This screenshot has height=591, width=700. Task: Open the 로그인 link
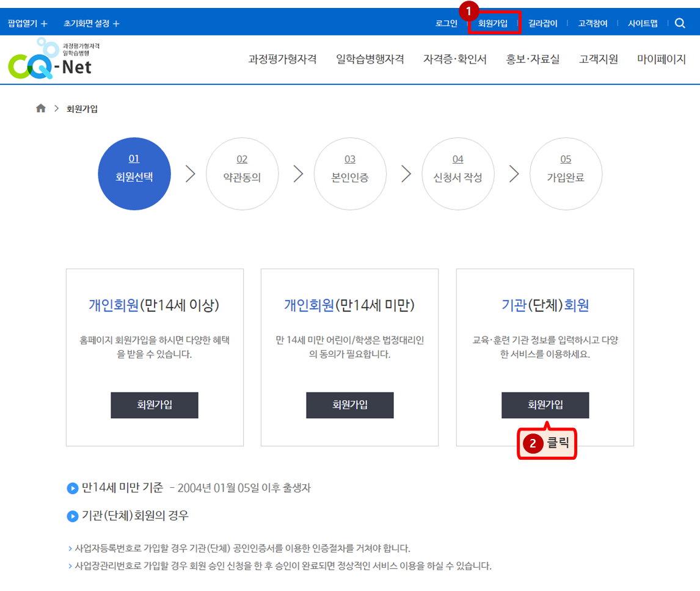[446, 23]
